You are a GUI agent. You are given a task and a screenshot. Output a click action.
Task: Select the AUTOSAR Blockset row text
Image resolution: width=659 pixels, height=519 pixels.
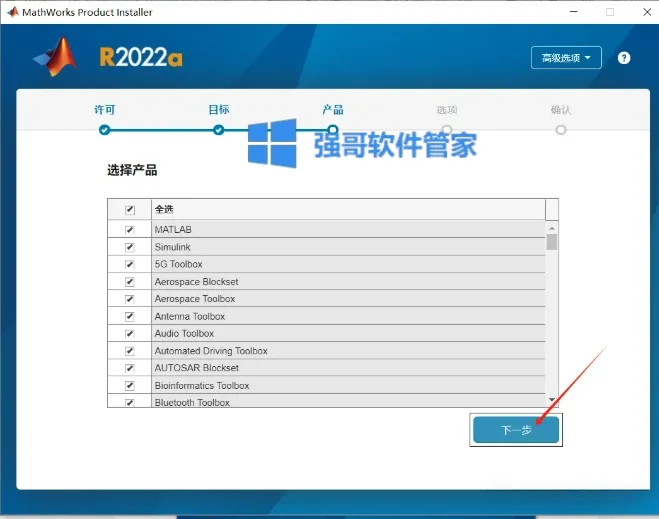coord(197,368)
